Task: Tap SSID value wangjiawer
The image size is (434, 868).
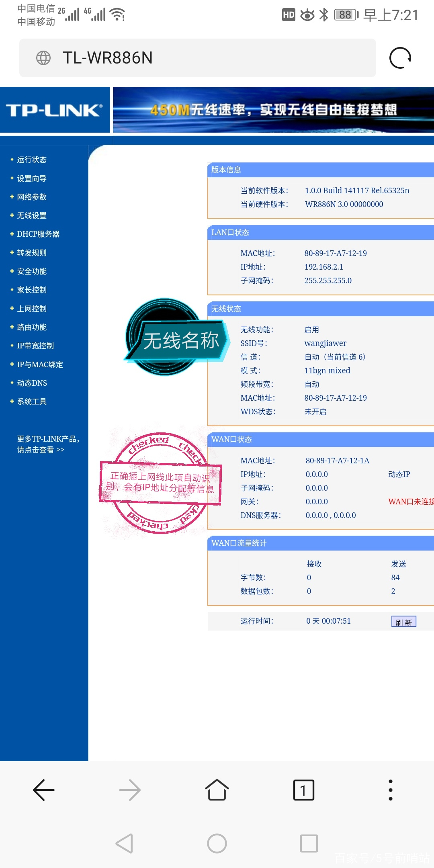Action: pos(325,343)
